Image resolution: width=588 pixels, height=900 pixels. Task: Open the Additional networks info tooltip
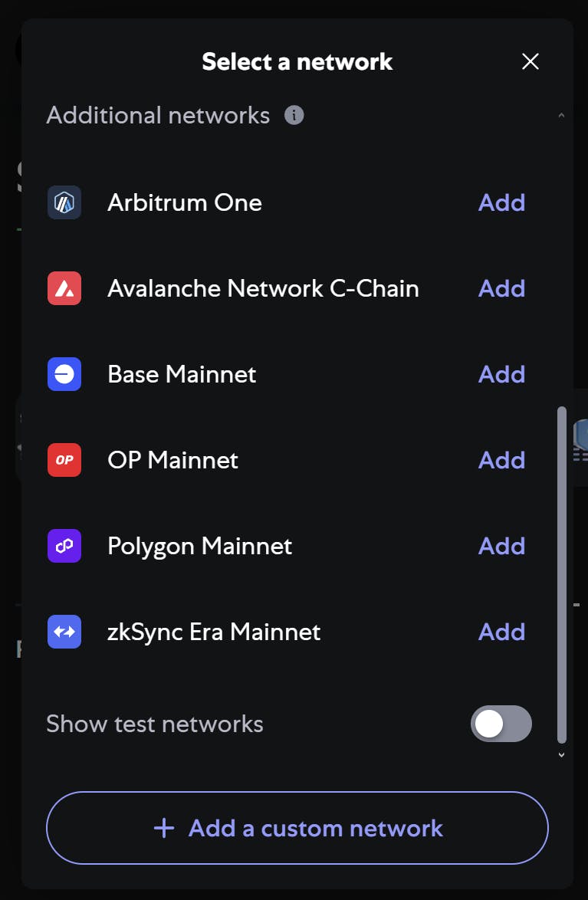pos(294,115)
